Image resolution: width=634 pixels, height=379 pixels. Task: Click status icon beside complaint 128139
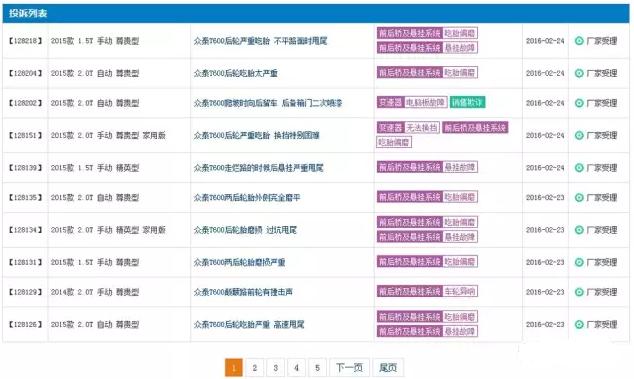click(x=579, y=168)
